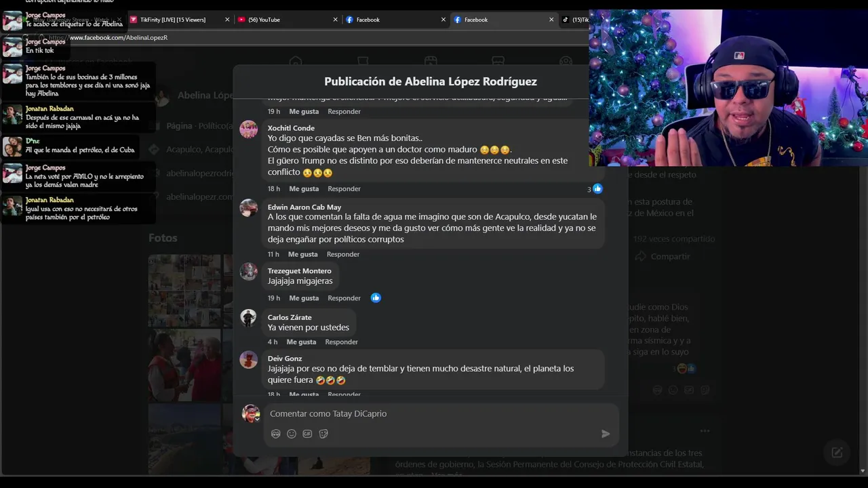
Task: Close the first Facebook tab
Action: [x=443, y=20]
